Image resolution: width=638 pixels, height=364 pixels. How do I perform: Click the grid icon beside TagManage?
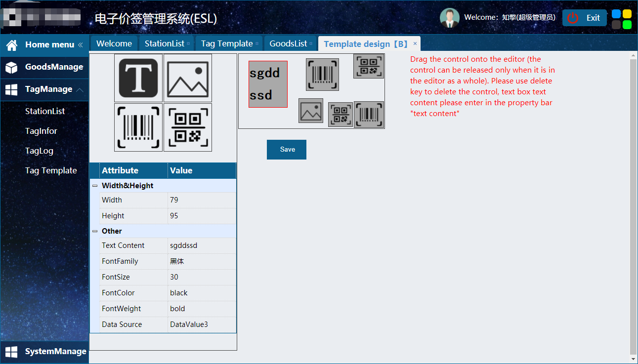(x=11, y=89)
